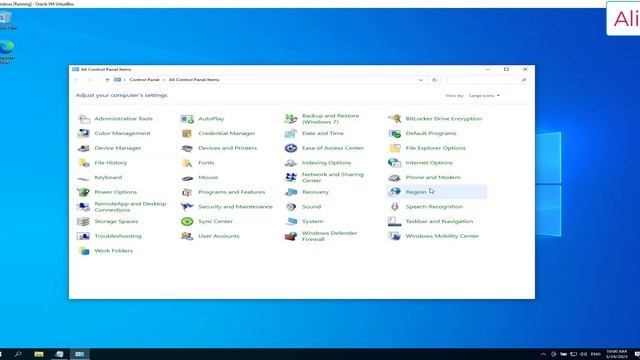Open the Work Folders icon
Image resolution: width=640 pixels, height=360 pixels.
(x=84, y=251)
